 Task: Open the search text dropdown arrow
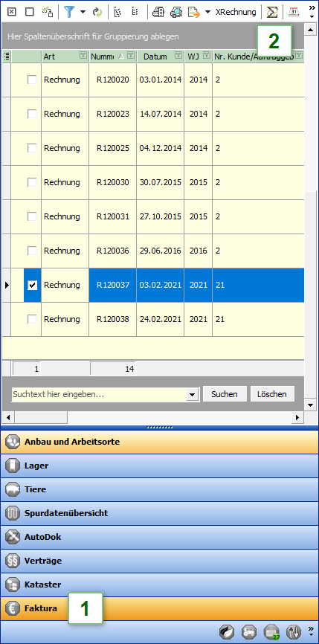click(192, 394)
